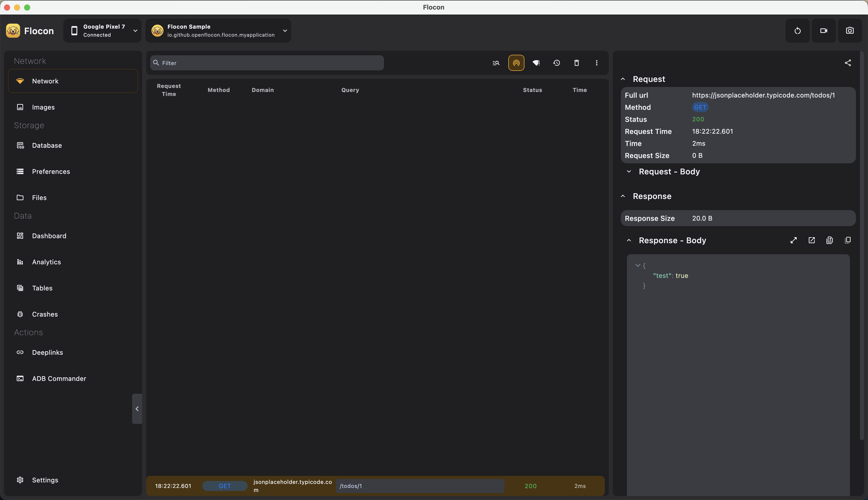Click the Flocon logo icon
The height and width of the screenshot is (500, 868).
pyautogui.click(x=13, y=31)
